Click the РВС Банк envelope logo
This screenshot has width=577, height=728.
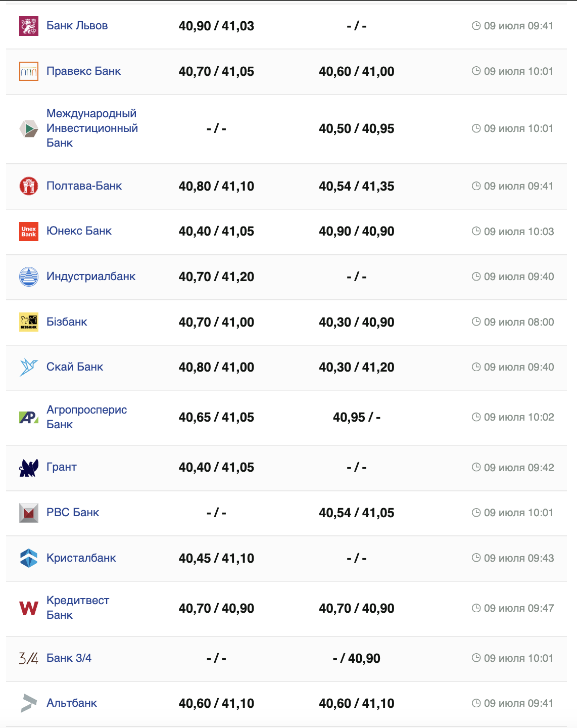[x=29, y=513]
